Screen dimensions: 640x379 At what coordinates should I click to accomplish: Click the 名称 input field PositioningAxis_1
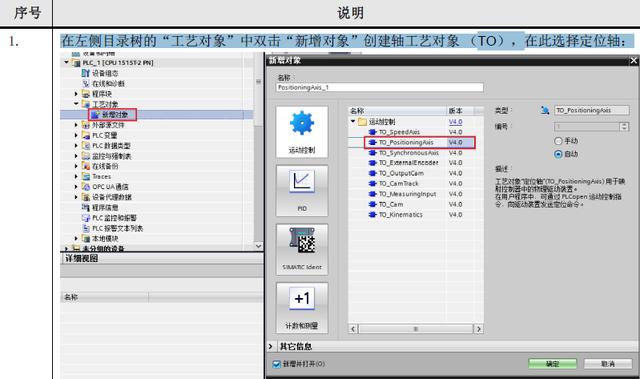(x=380, y=87)
